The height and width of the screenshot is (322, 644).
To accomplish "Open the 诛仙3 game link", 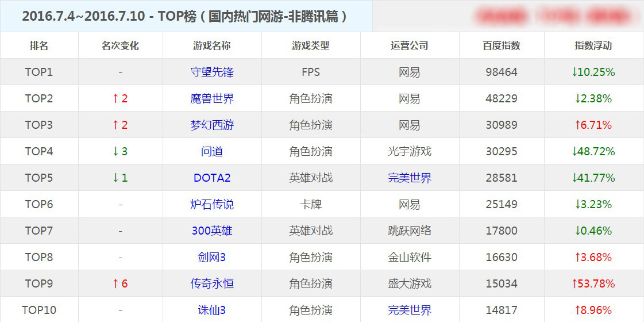I will (x=212, y=310).
